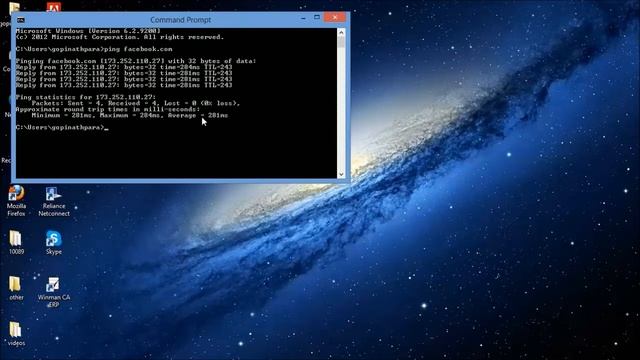640x360 pixels.
Task: Click the 'Packets: Sent = 4' line
Action: (136, 103)
